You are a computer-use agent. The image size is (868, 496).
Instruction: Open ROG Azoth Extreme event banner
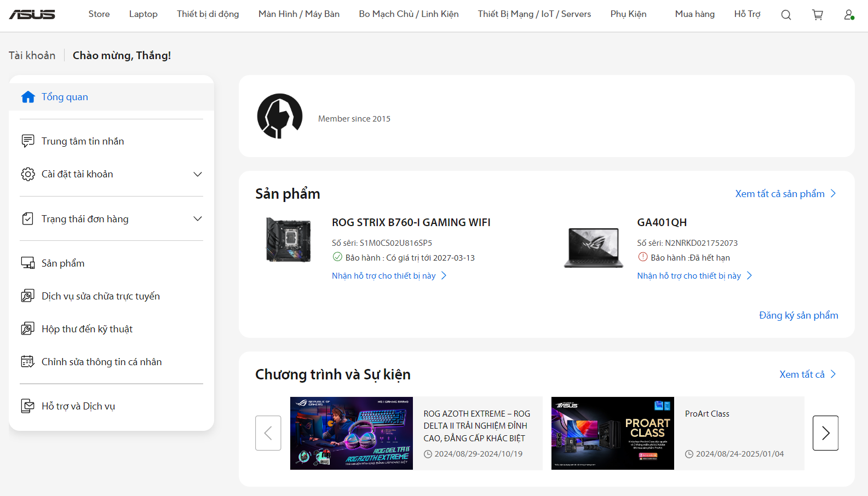(x=352, y=434)
